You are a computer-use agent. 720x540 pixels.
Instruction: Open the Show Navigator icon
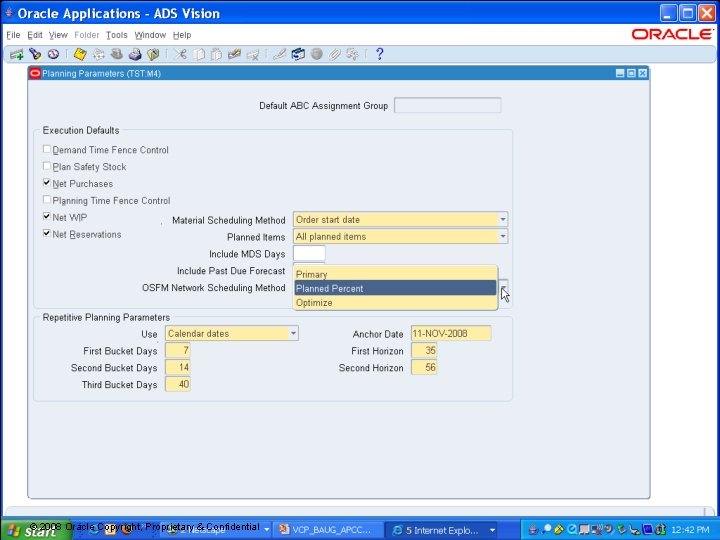[x=53, y=54]
